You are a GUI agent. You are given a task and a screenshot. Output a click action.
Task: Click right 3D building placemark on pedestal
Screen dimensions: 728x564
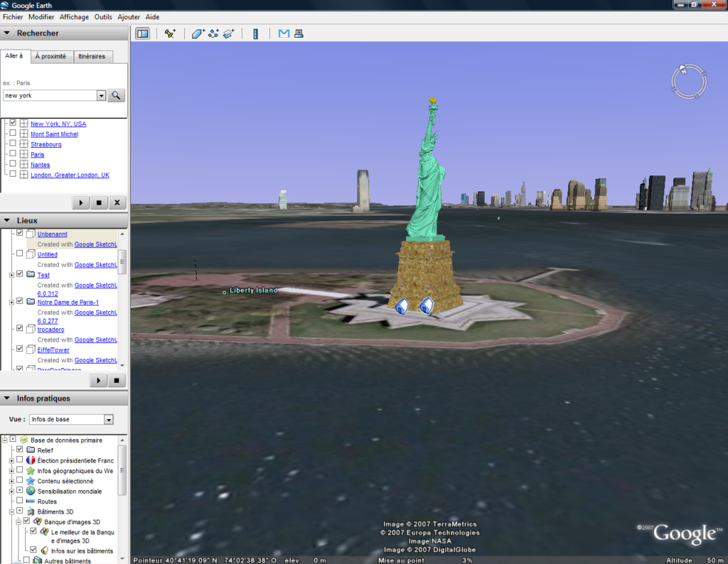click(x=427, y=305)
